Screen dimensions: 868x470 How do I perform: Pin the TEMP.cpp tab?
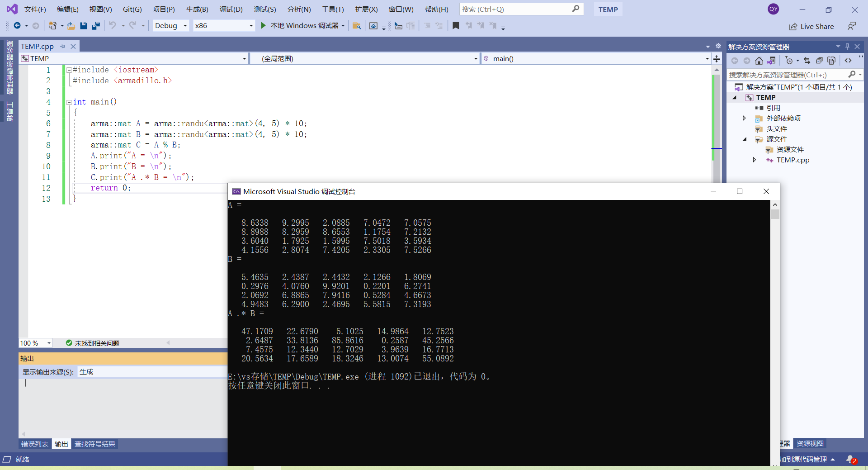pos(63,46)
